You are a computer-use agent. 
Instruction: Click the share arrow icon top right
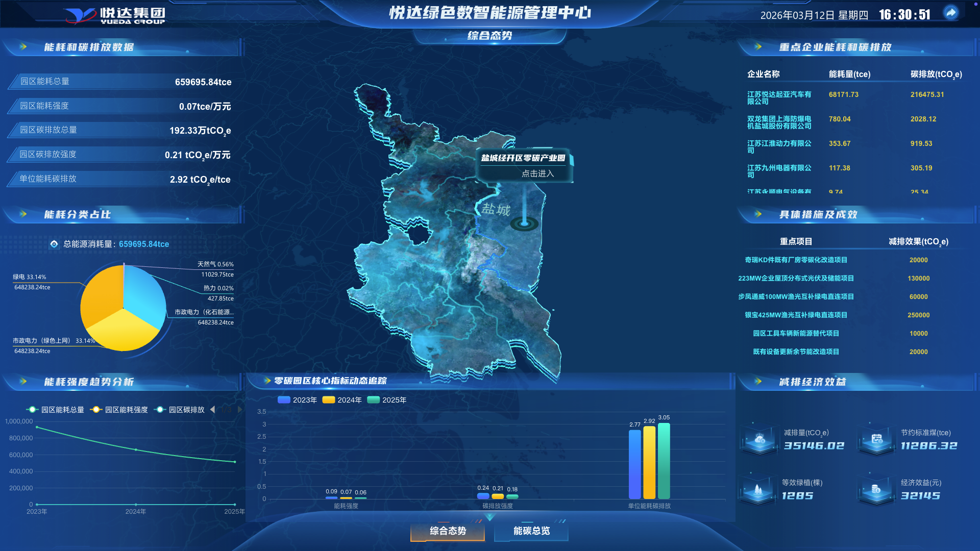(x=951, y=13)
